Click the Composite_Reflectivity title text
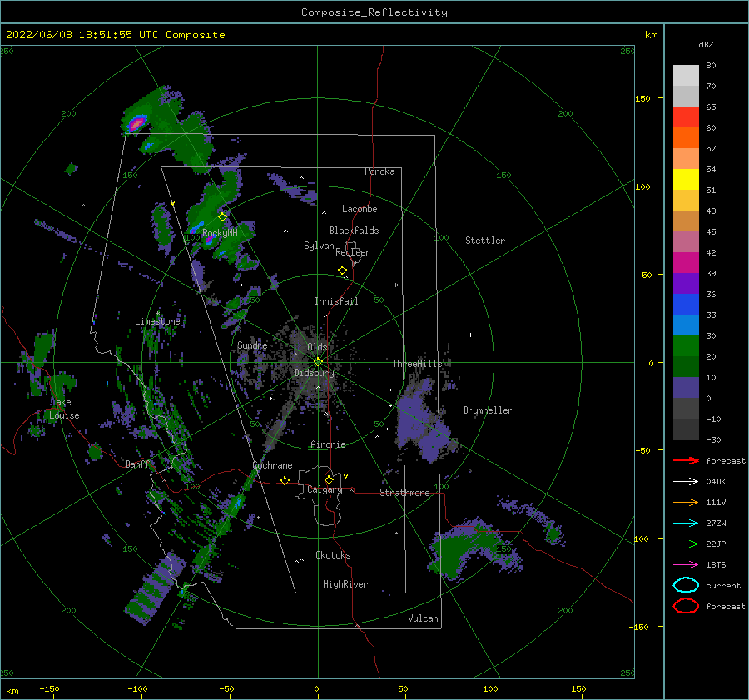This screenshot has width=749, height=700. [x=374, y=12]
